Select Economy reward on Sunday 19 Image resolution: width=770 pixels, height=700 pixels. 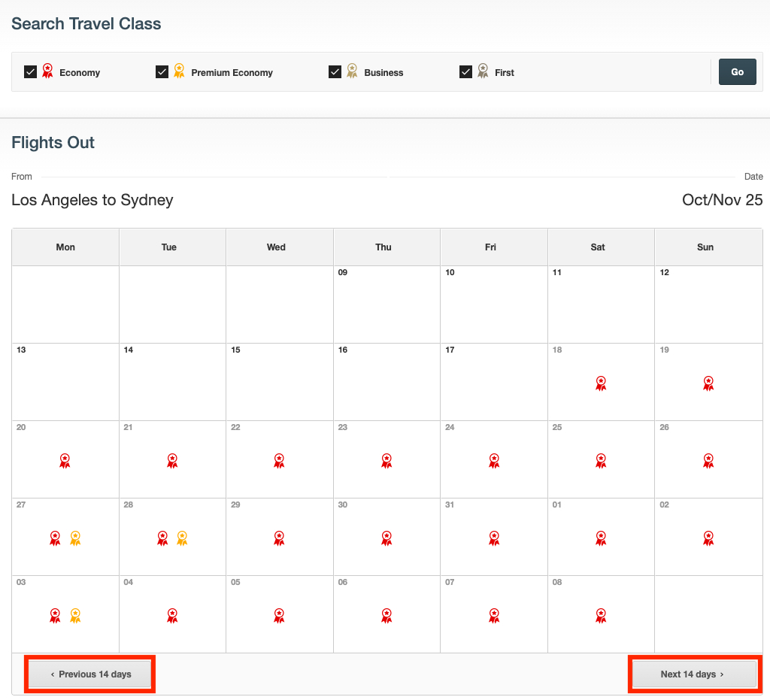pyautogui.click(x=708, y=383)
